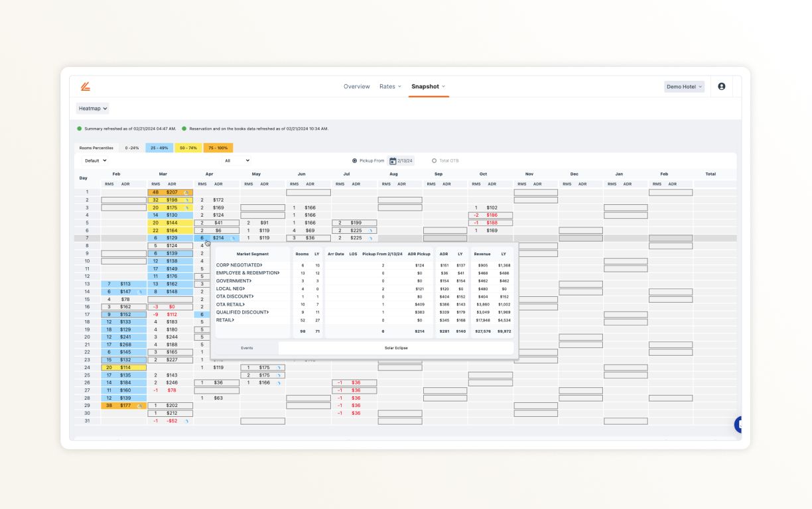Click the Revenue column header in popup
This screenshot has height=509, width=812.
pos(482,254)
